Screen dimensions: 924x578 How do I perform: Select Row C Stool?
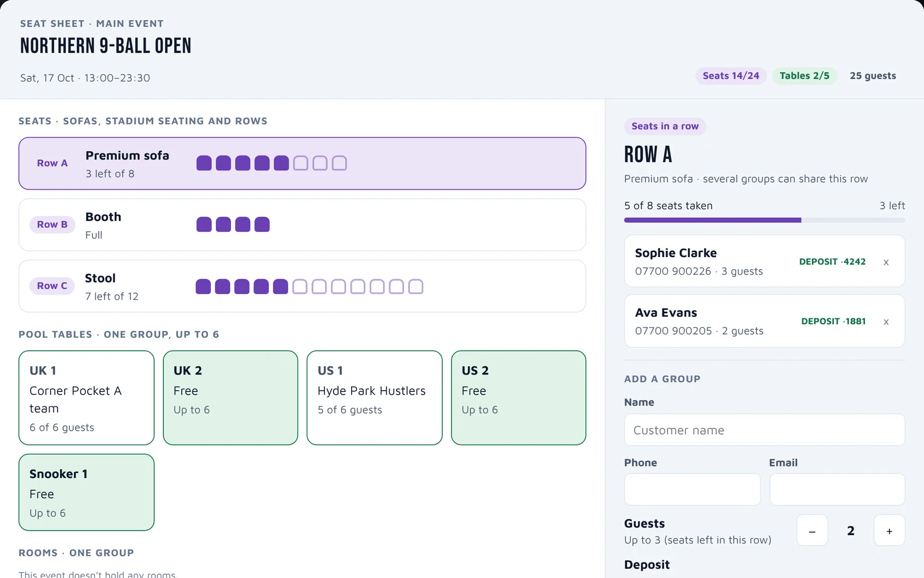click(x=302, y=286)
